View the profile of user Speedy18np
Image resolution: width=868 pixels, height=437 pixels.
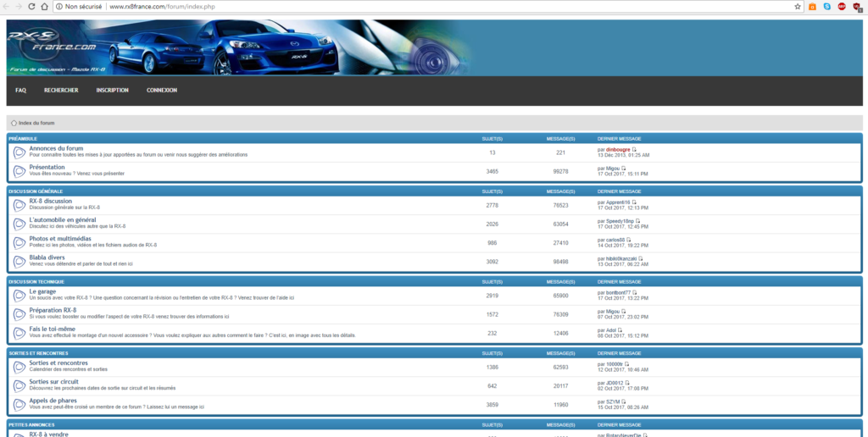click(x=620, y=221)
